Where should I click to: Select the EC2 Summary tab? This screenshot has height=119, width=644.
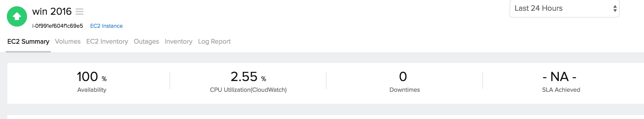point(28,42)
